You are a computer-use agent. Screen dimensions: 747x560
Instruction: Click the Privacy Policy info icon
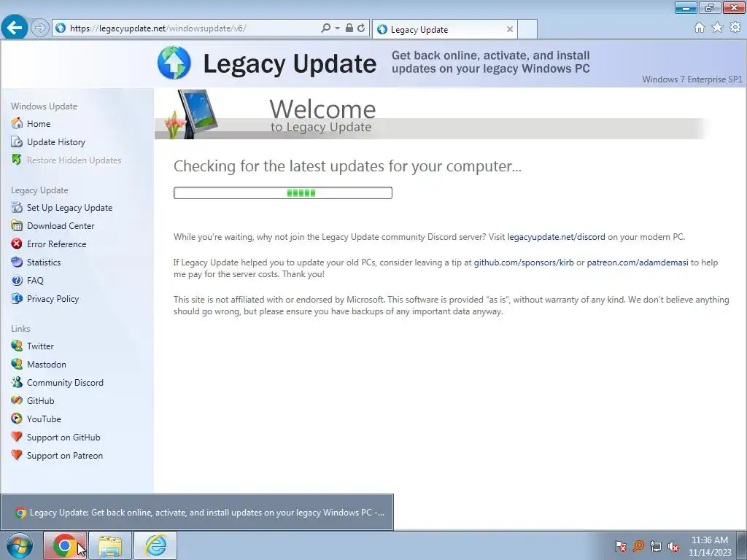click(x=17, y=298)
